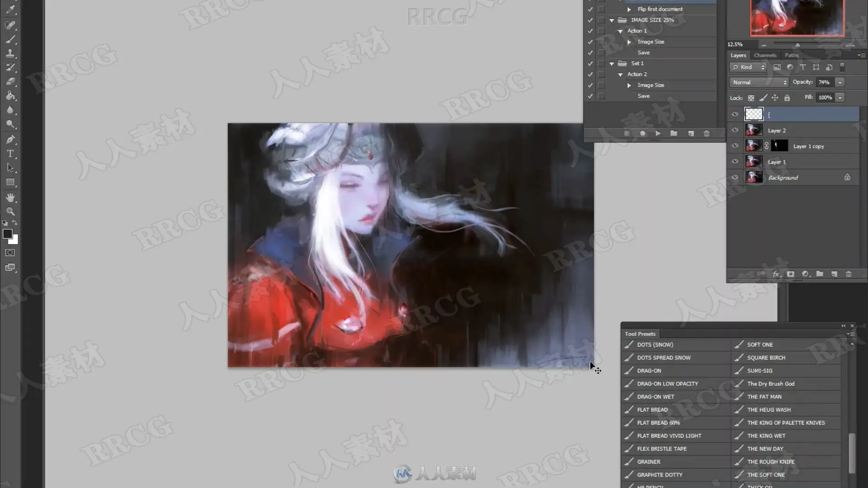868x488 pixels.
Task: Toggle checkmark for Action 2
Action: [590, 74]
